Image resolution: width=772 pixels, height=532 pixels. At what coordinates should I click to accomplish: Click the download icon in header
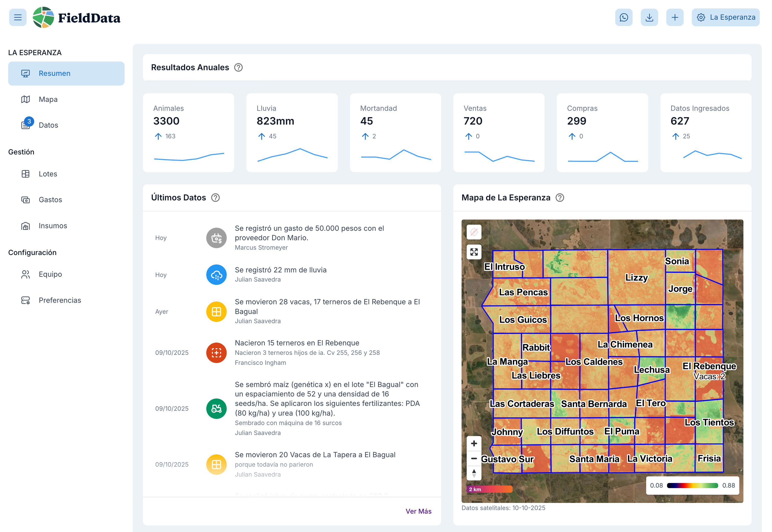click(649, 17)
